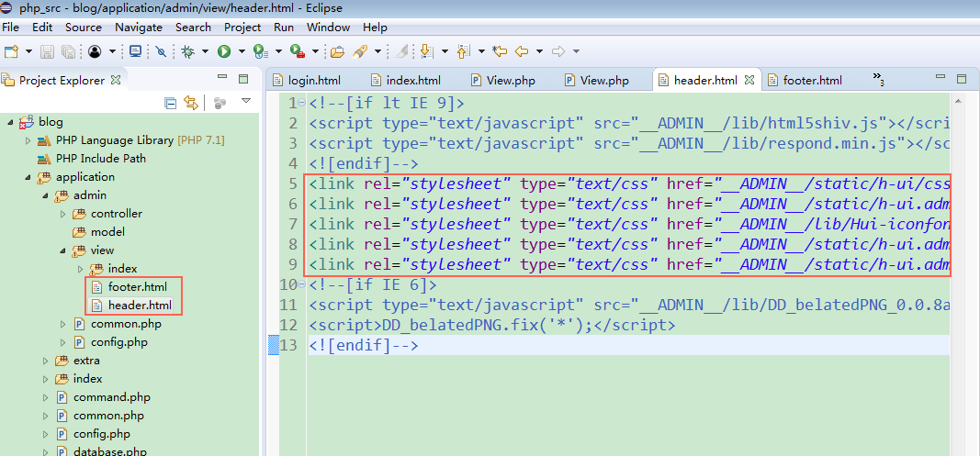Click the greyed pencil annotation icon
This screenshot has height=456, width=980.
[x=403, y=52]
